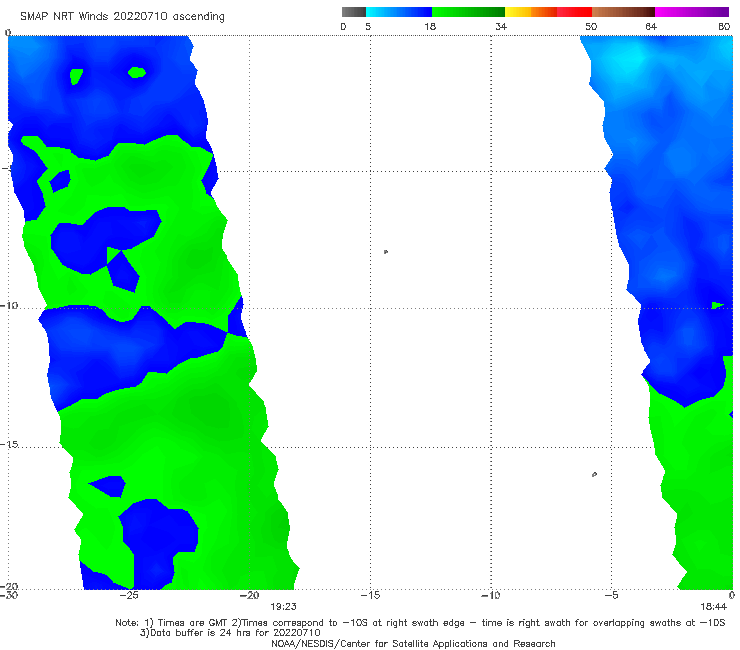Select the magenta-purple segment of the color bar
Viewport: 740px width, 650px height.
pyautogui.click(x=692, y=12)
